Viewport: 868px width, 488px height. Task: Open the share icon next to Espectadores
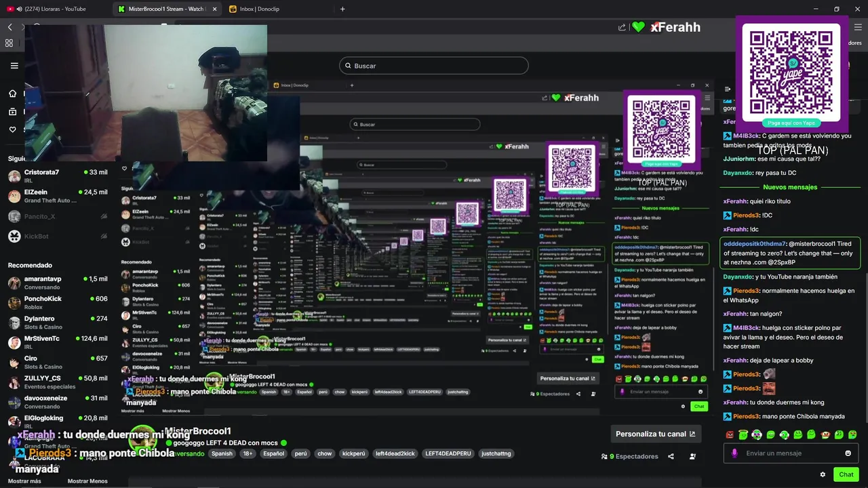pos(671,456)
